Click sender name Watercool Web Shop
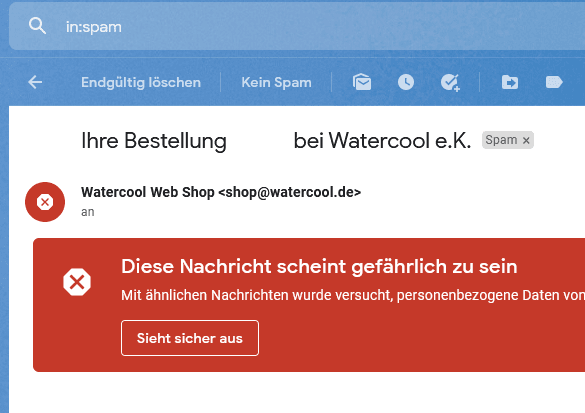 click(x=148, y=192)
